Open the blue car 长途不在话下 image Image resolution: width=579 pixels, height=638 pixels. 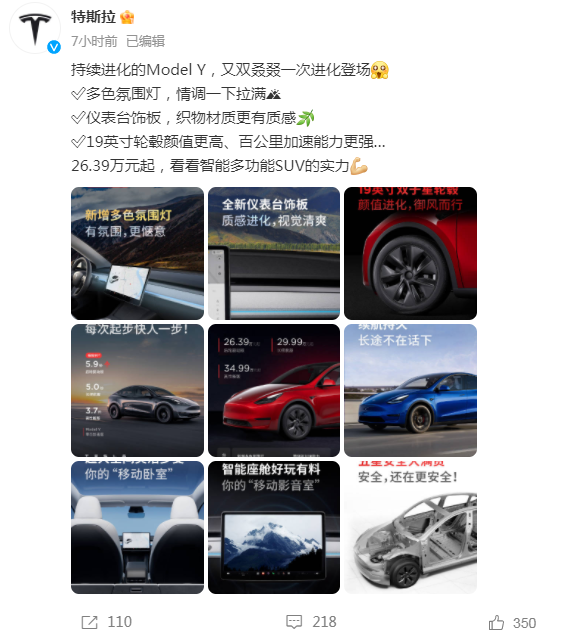(x=410, y=390)
